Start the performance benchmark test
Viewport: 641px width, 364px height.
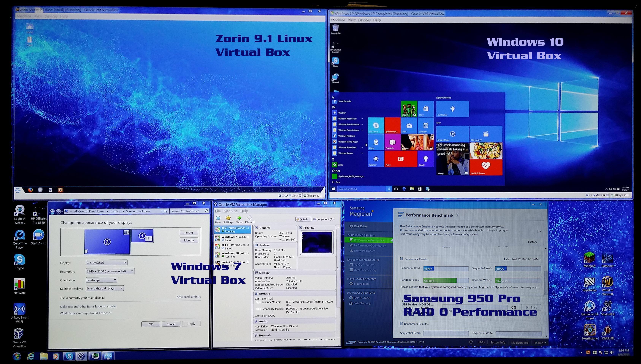531,307
